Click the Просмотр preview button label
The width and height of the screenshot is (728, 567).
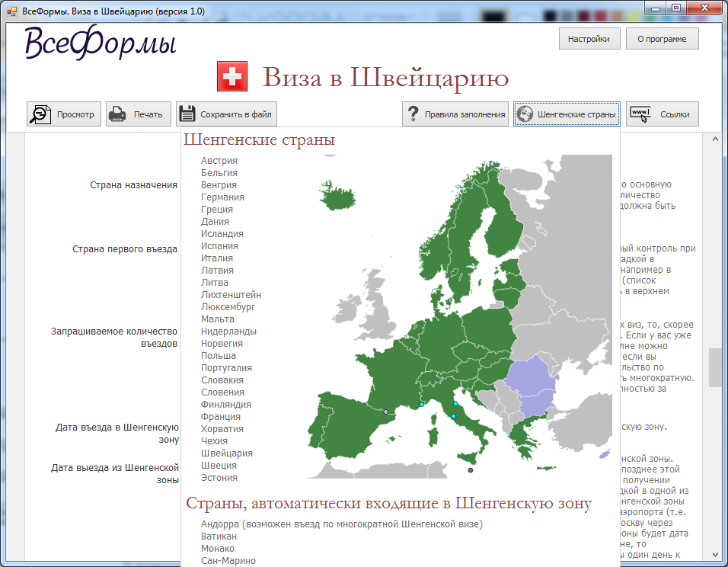(75, 114)
